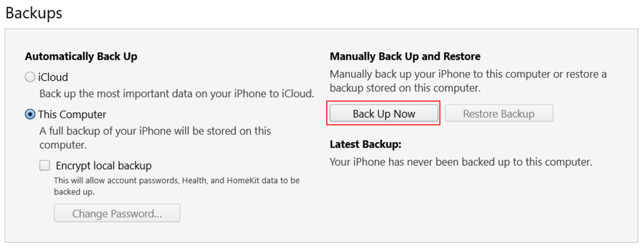Click the Automatically Back Up heading
This screenshot has height=248, width=644.
coord(81,56)
